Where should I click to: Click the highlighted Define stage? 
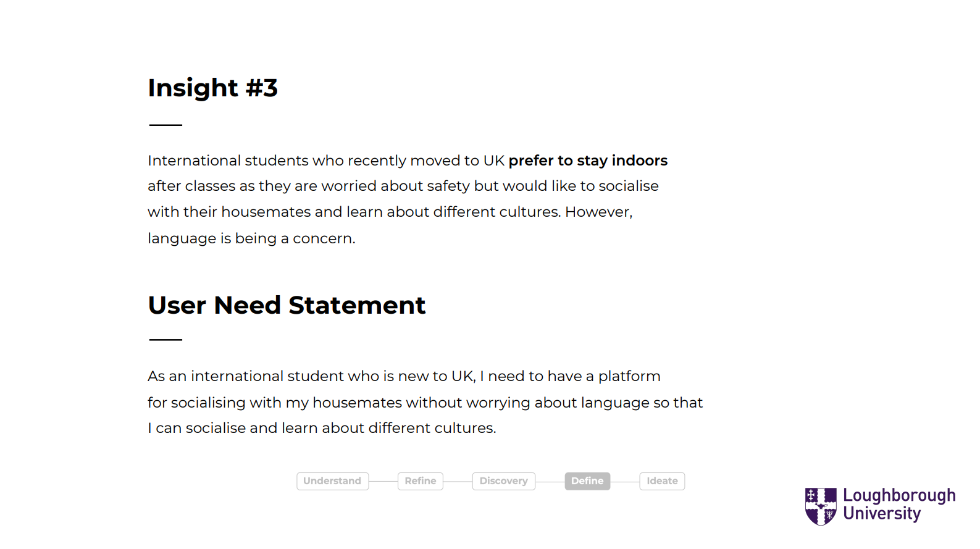587,481
